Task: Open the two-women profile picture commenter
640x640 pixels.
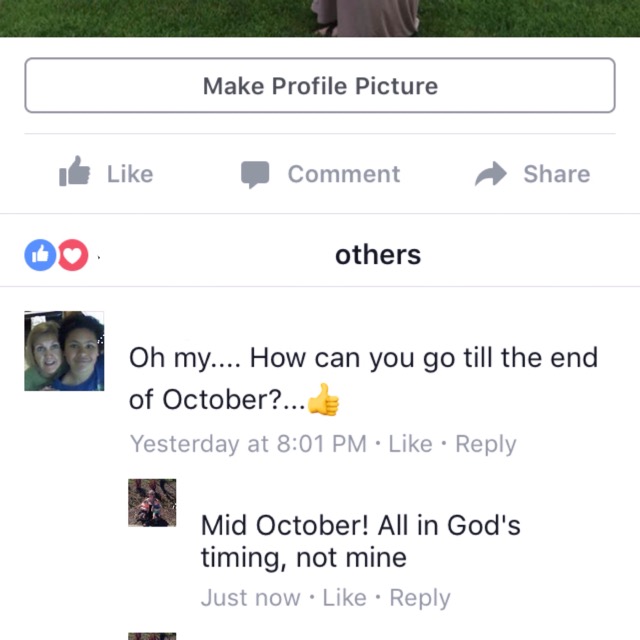Action: tap(64, 351)
